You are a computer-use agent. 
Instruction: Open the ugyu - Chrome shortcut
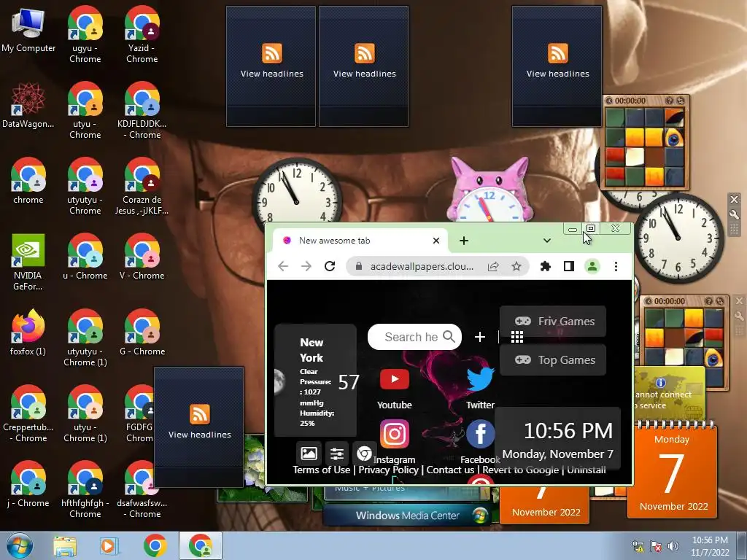[85, 34]
